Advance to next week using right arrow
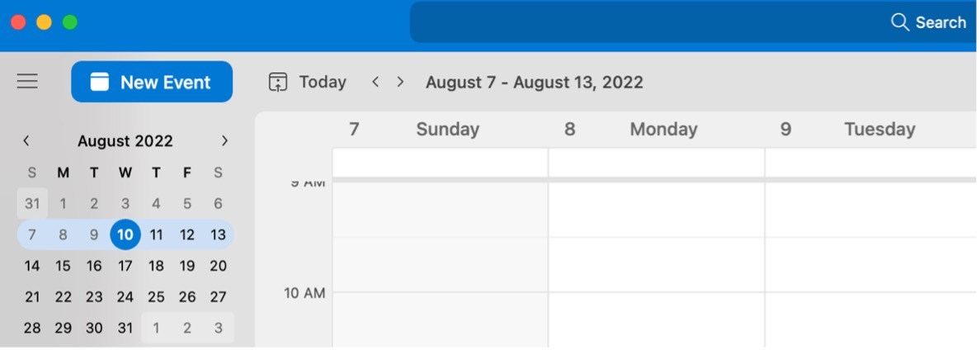This screenshot has height=350, width=980. (401, 82)
